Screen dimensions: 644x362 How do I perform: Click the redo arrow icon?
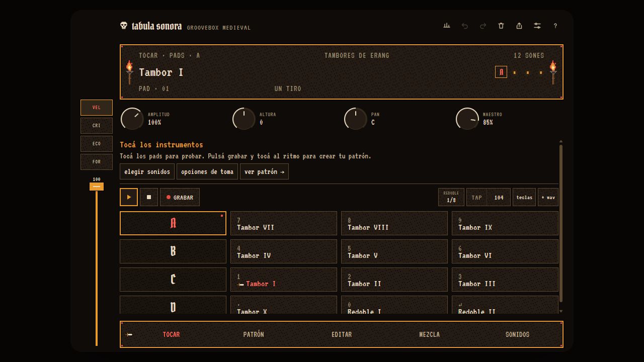483,26
